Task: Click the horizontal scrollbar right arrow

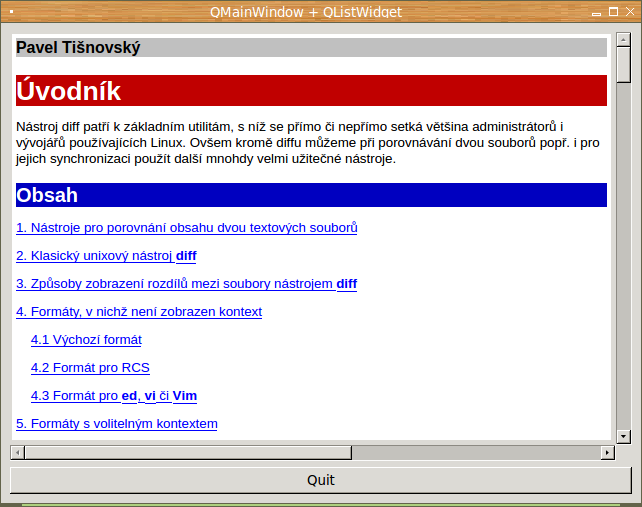Action: tap(608, 453)
